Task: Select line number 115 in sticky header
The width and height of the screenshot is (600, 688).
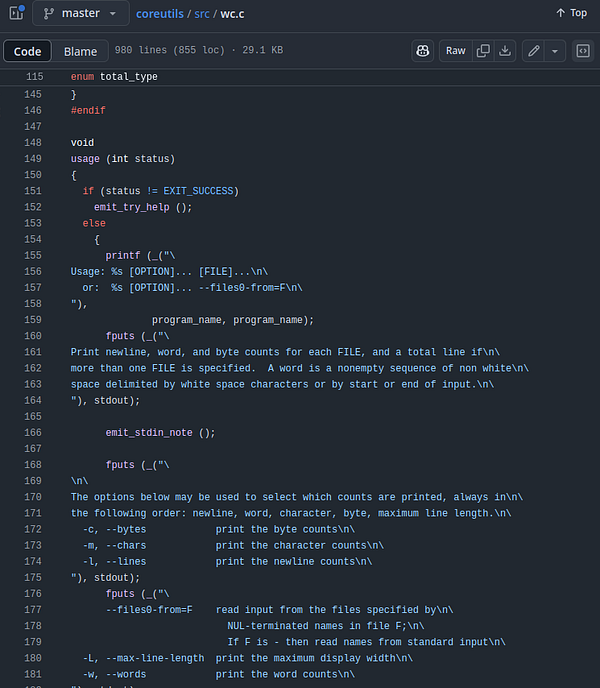Action: pyautogui.click(x=35, y=77)
